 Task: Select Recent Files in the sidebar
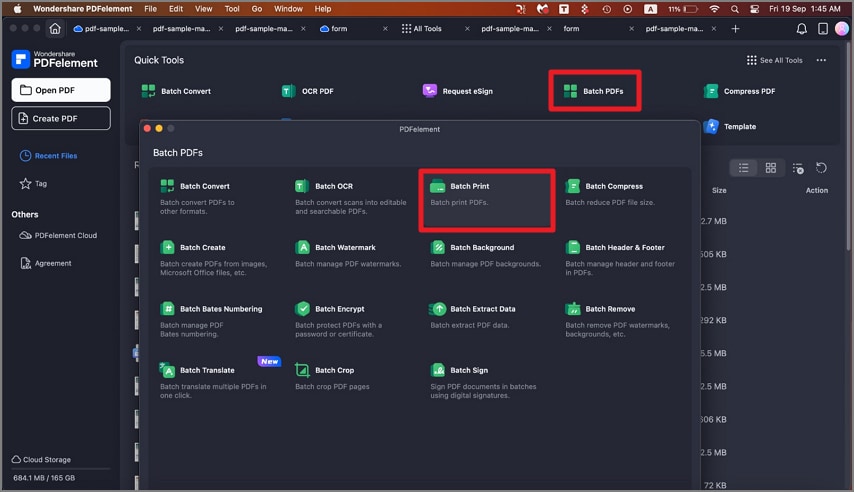pyautogui.click(x=48, y=156)
